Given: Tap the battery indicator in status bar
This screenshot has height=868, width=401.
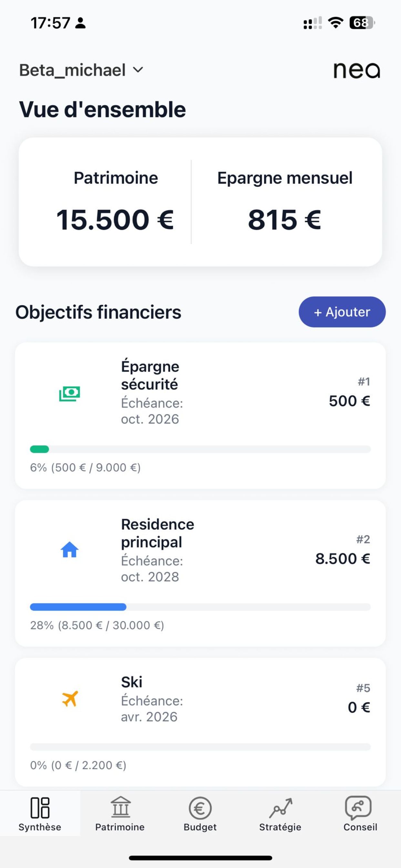Looking at the screenshot, I should click(x=362, y=23).
